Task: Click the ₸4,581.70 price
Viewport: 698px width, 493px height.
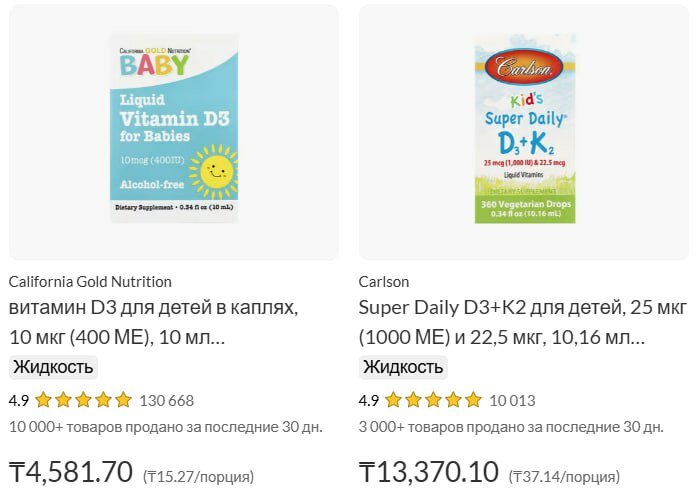Action: click(71, 471)
